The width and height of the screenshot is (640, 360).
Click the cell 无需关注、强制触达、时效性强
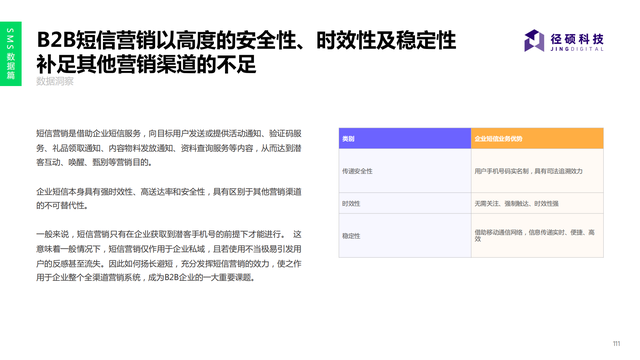tap(537, 203)
